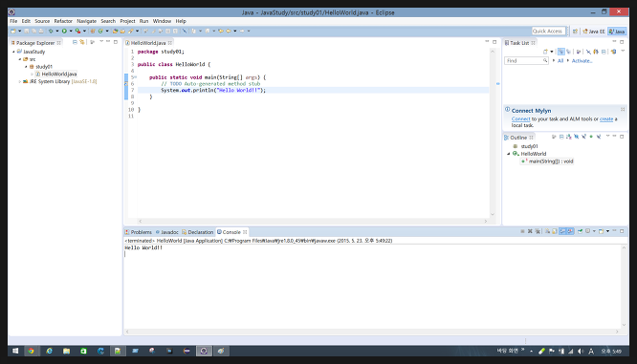The width and height of the screenshot is (637, 364).
Task: Select HelloWorld.java in Package Explorer
Action: [55, 74]
